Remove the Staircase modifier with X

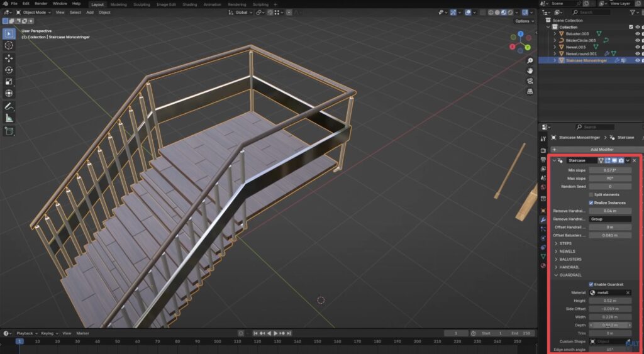(634, 160)
